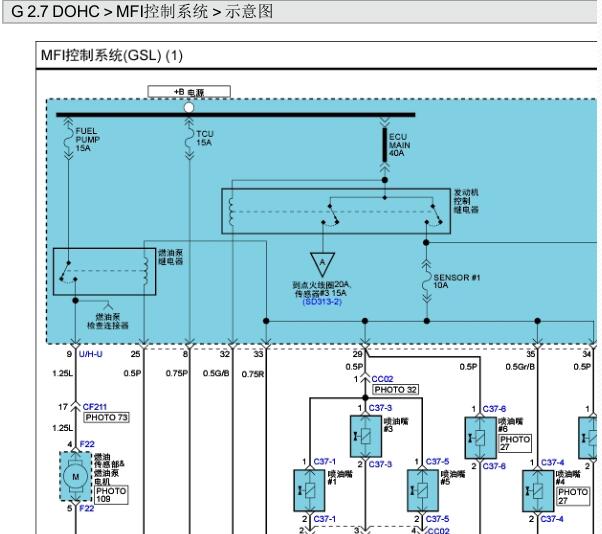Click the '0.5G/B' wire label at pin 32
The height and width of the screenshot is (534, 602).
coord(216,373)
